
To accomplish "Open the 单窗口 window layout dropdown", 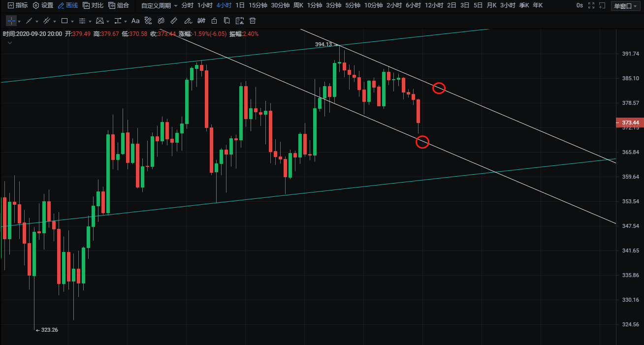I will 626,6.
